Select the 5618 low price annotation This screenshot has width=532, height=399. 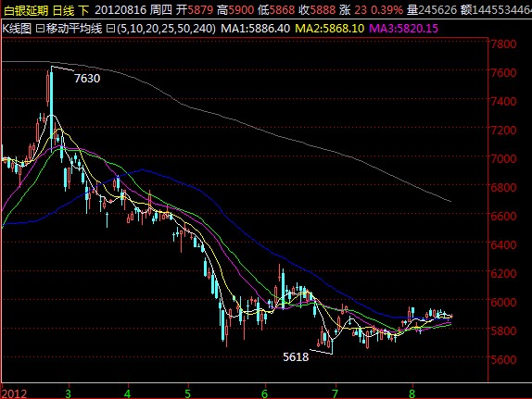coord(296,357)
